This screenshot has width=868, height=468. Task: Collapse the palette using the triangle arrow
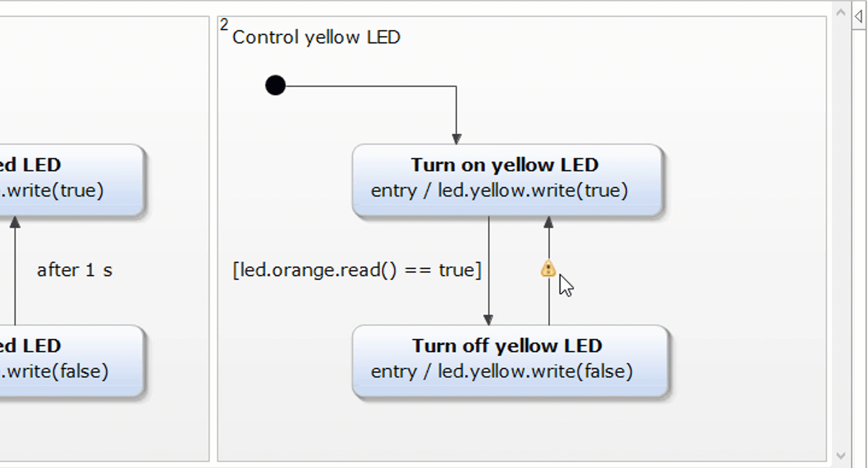click(x=860, y=17)
